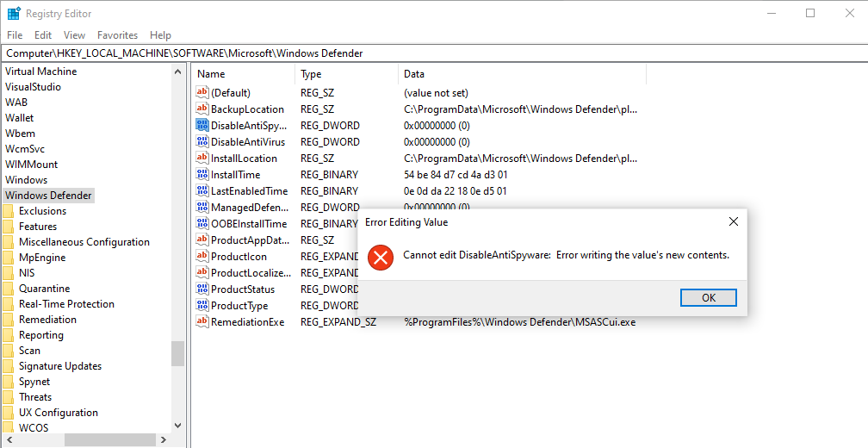
Task: Open the File menu
Action: click(x=15, y=35)
